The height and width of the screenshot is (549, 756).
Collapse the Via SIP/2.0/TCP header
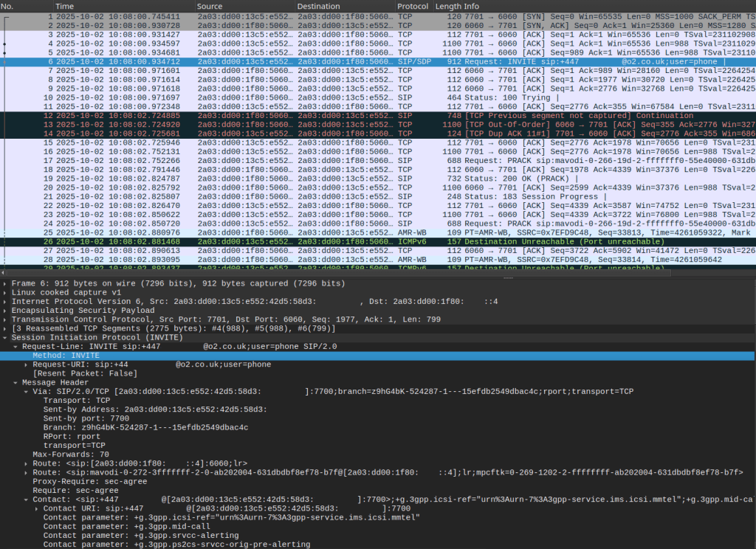26,391
